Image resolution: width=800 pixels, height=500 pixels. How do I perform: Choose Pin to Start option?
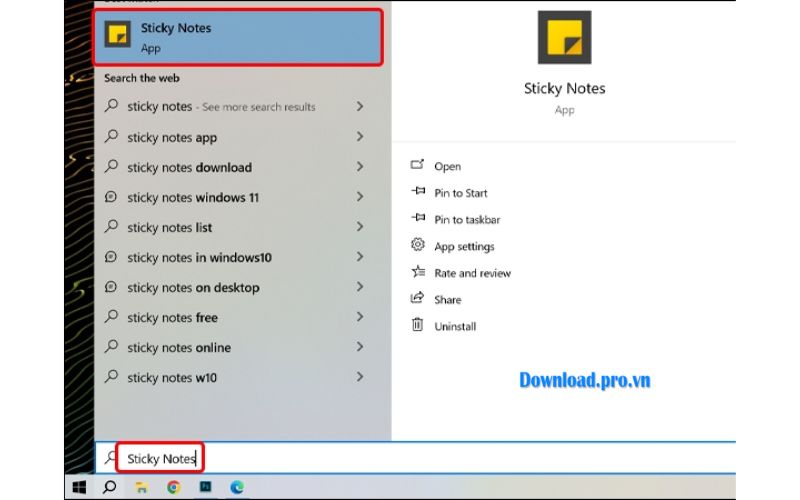click(x=460, y=193)
